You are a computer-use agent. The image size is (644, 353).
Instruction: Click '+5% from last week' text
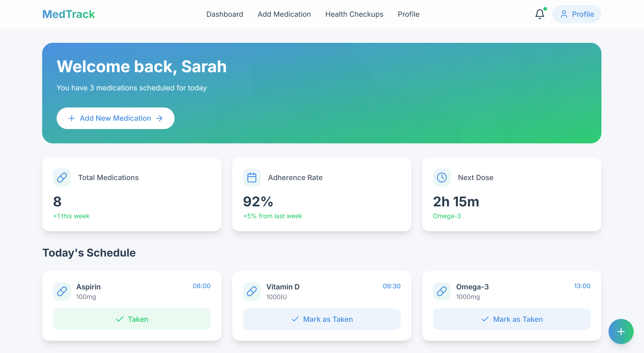tap(273, 216)
